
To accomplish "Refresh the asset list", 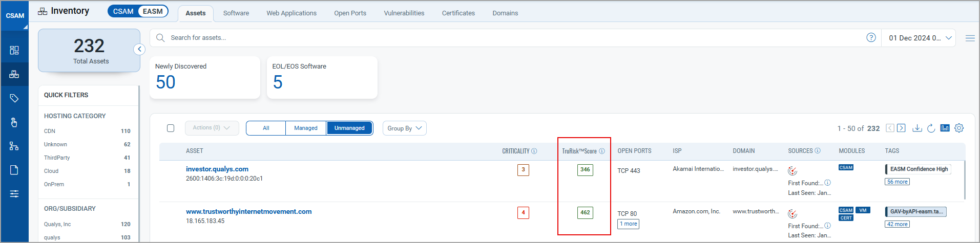I will click(x=931, y=128).
